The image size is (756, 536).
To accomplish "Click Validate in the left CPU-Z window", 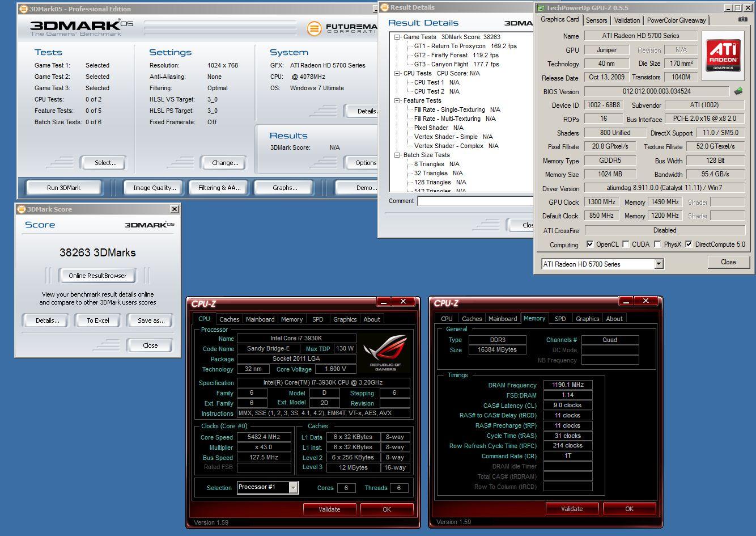I will tap(329, 509).
